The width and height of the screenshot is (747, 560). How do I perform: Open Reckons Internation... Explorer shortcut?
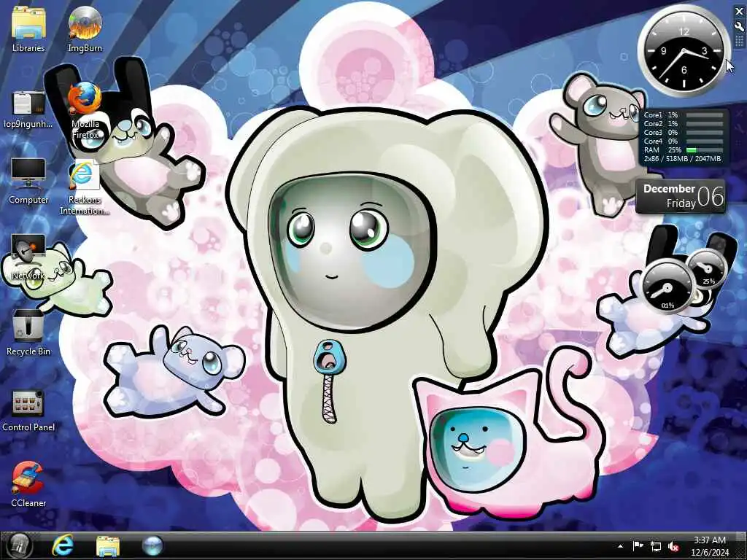pos(85,188)
